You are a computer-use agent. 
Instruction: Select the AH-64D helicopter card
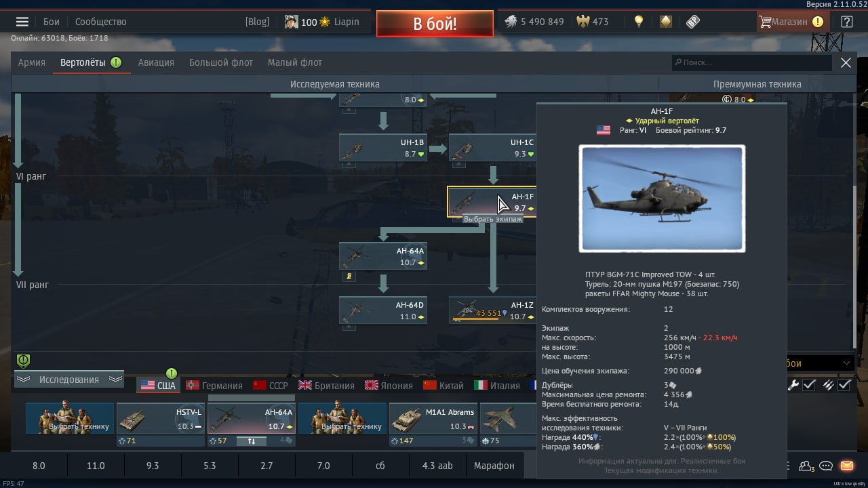pos(383,310)
